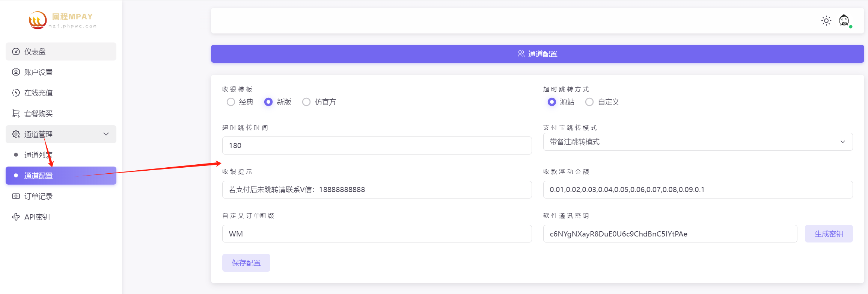Open the 支付宝跳转模式 dropdown
Viewport: 868px width, 294px height.
point(698,142)
